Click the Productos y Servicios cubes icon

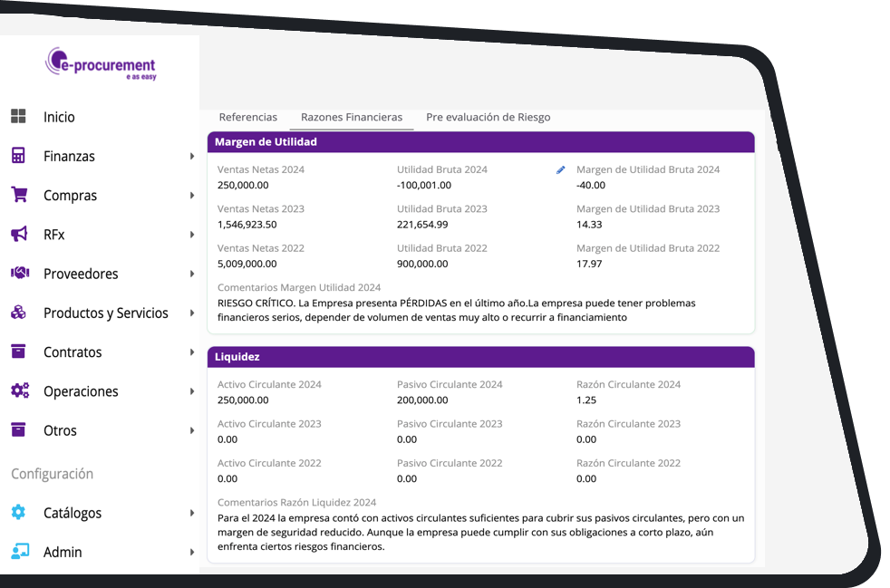(18, 313)
